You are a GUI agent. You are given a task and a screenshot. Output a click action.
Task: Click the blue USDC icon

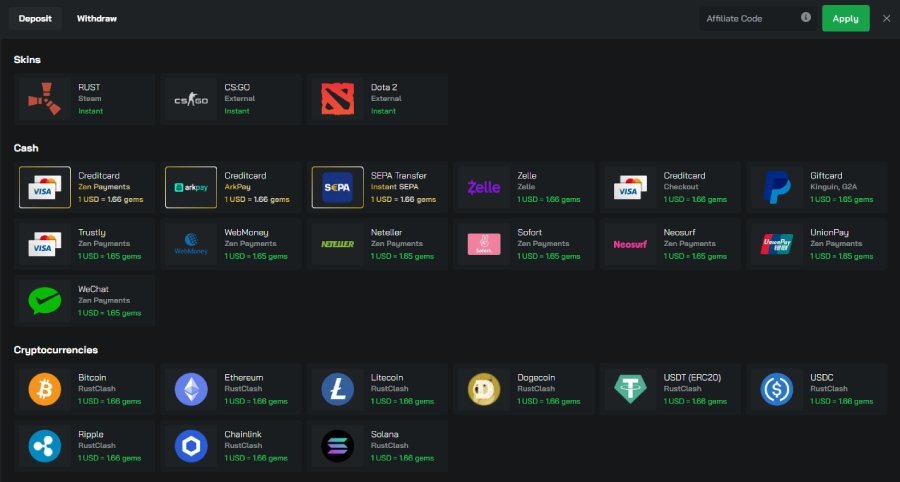tap(777, 389)
